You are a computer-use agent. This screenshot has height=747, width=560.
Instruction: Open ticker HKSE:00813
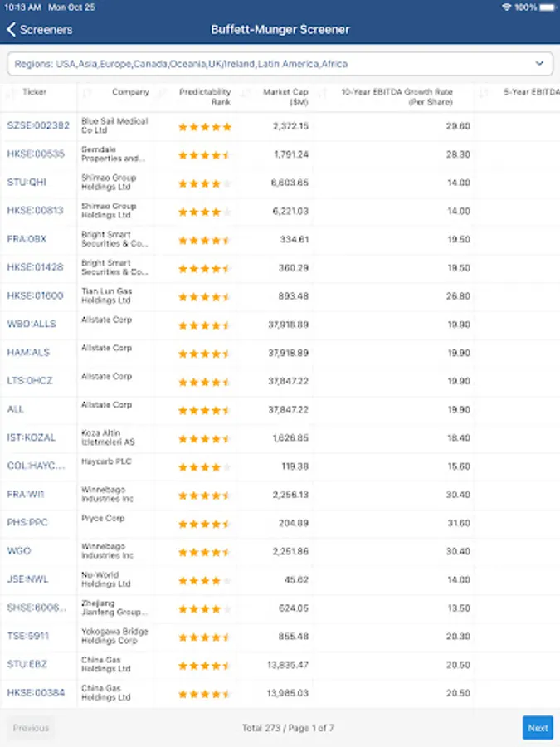coord(35,211)
